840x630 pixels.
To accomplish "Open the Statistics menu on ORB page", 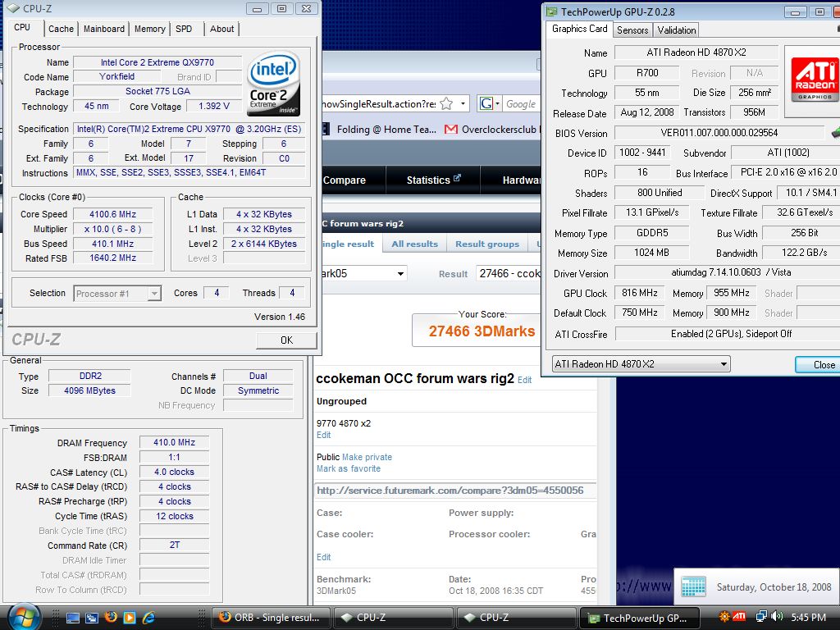I will click(x=433, y=180).
